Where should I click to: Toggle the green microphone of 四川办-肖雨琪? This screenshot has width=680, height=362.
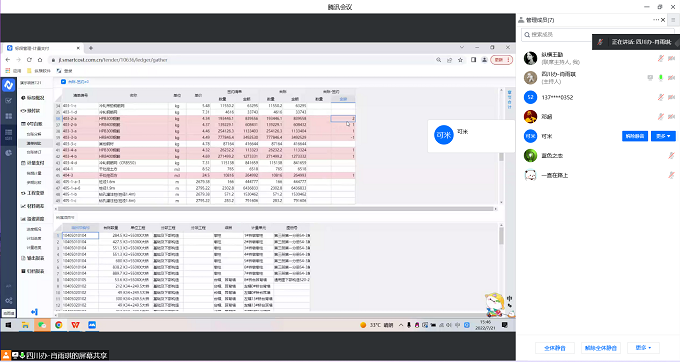coord(660,78)
